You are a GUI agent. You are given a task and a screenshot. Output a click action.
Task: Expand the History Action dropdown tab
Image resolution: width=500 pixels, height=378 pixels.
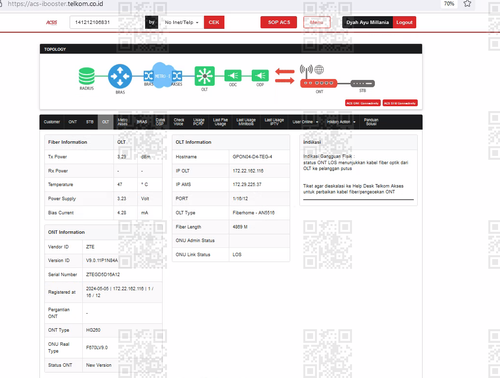pyautogui.click(x=341, y=122)
